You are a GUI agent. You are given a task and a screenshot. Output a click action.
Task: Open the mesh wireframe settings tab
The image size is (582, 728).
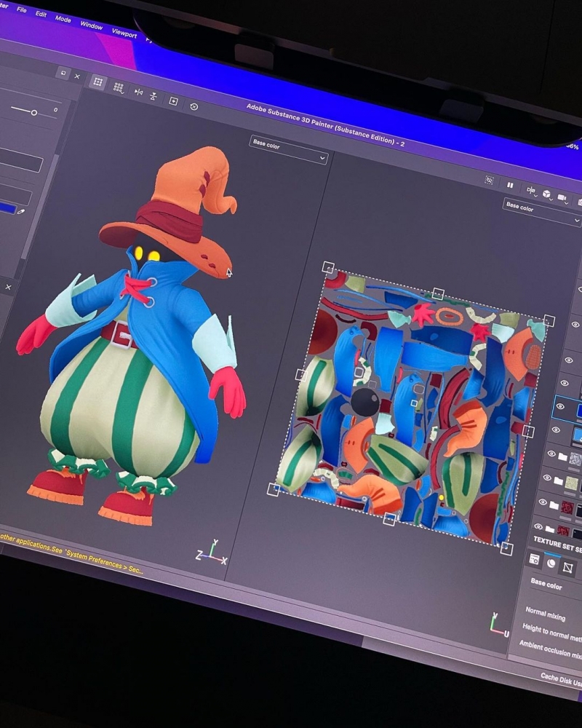(567, 567)
